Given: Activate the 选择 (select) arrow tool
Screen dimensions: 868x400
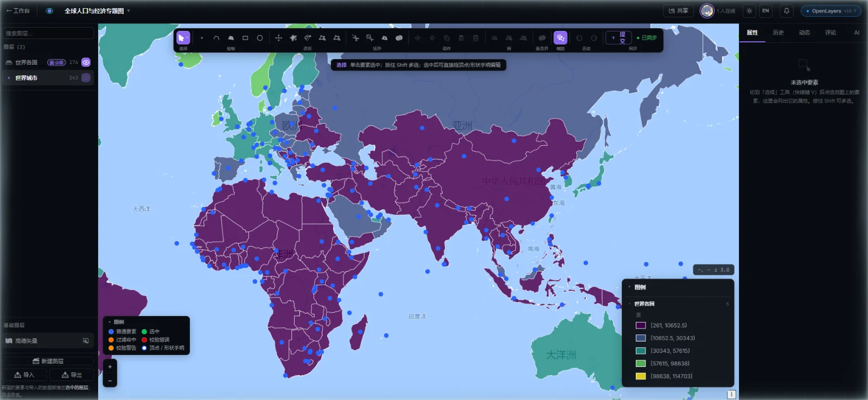Looking at the screenshot, I should [x=183, y=38].
